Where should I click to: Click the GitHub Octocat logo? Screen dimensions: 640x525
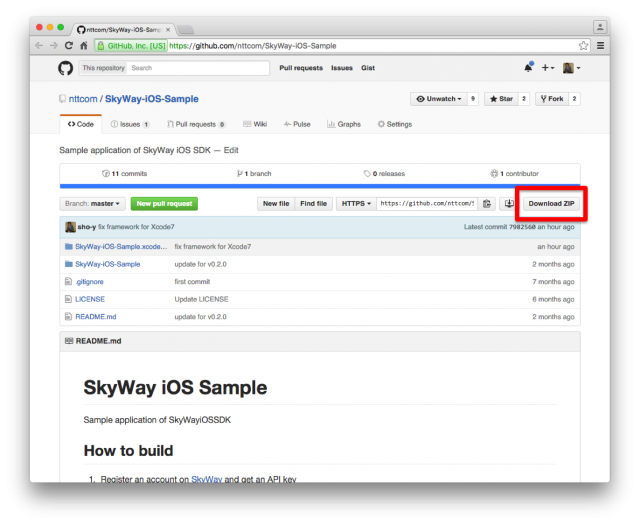[65, 68]
